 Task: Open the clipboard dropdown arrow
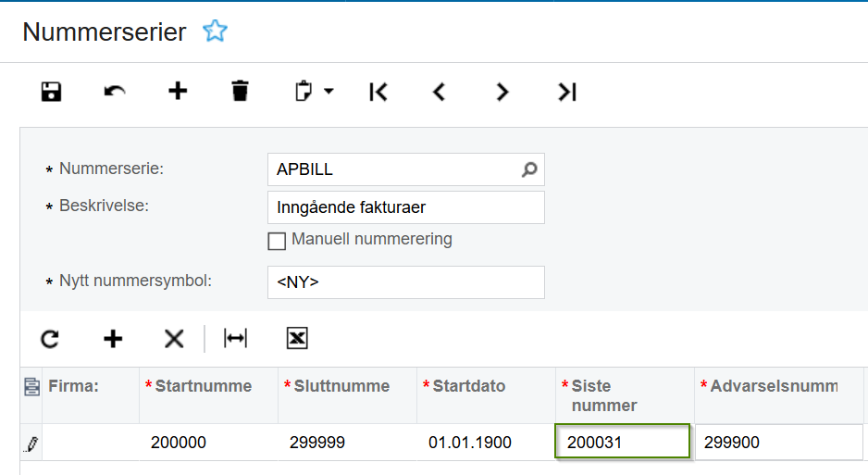[329, 91]
